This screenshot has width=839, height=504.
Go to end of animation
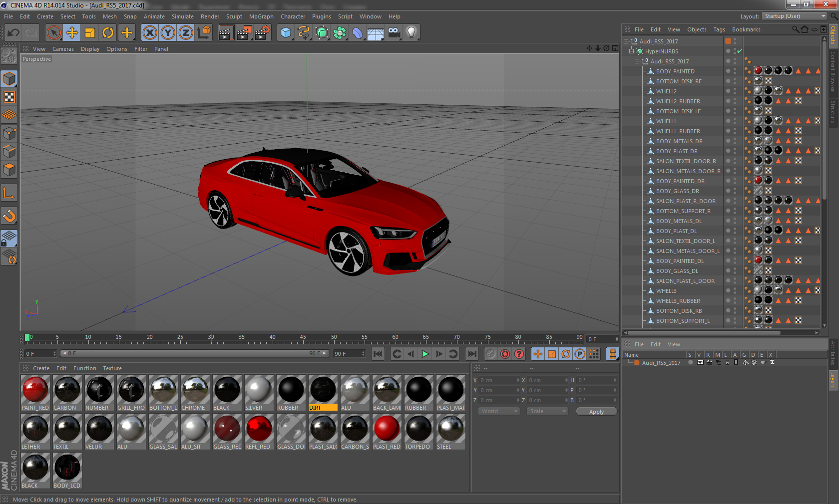point(471,354)
